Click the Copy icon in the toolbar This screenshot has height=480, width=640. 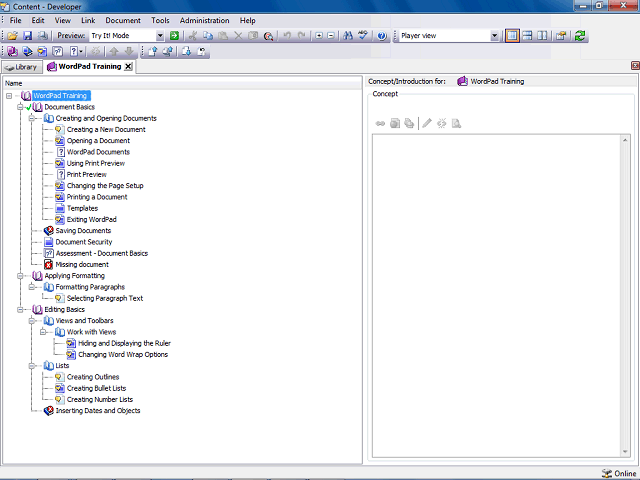pyautogui.click(x=208, y=36)
